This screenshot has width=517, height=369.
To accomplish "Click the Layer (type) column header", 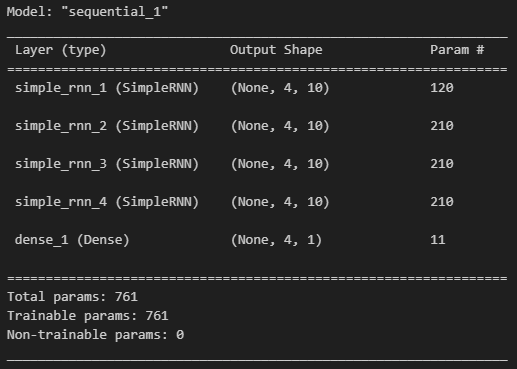I will click(x=60, y=50).
